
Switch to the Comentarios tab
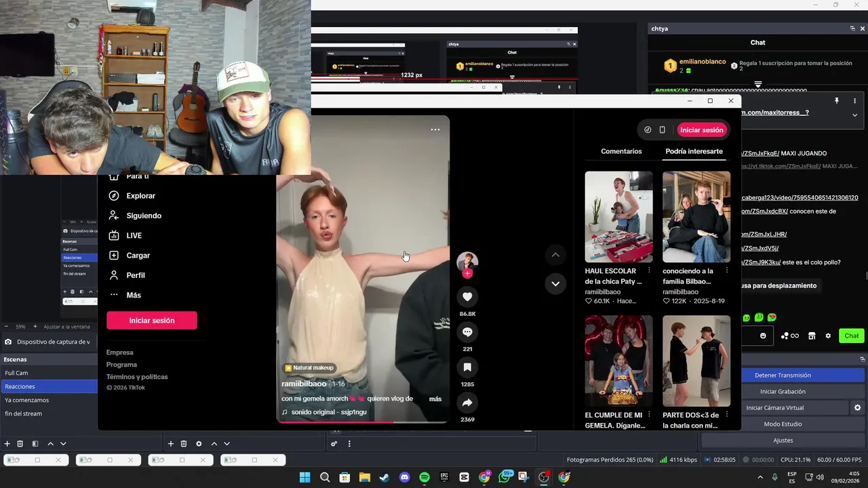click(621, 151)
